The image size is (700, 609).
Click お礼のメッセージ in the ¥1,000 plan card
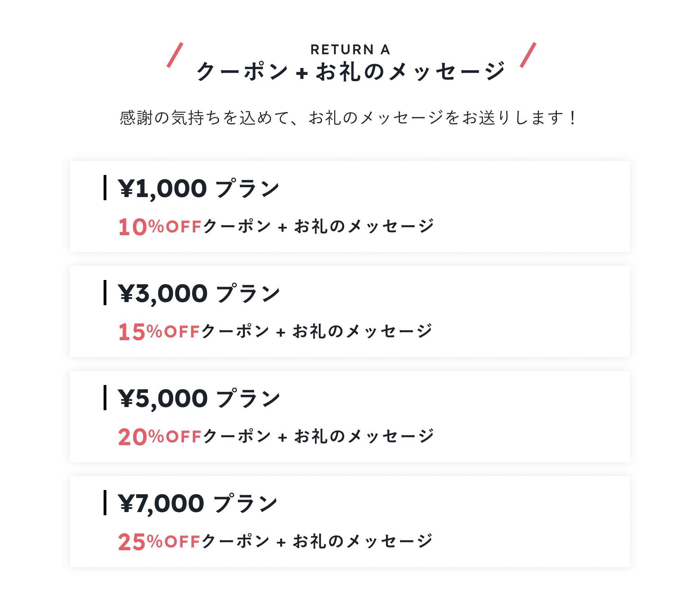point(364,226)
